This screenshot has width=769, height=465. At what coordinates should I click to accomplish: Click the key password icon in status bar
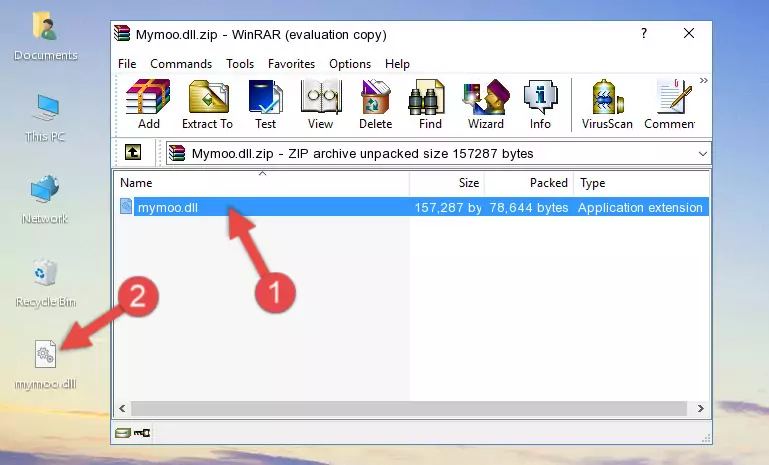[x=142, y=433]
